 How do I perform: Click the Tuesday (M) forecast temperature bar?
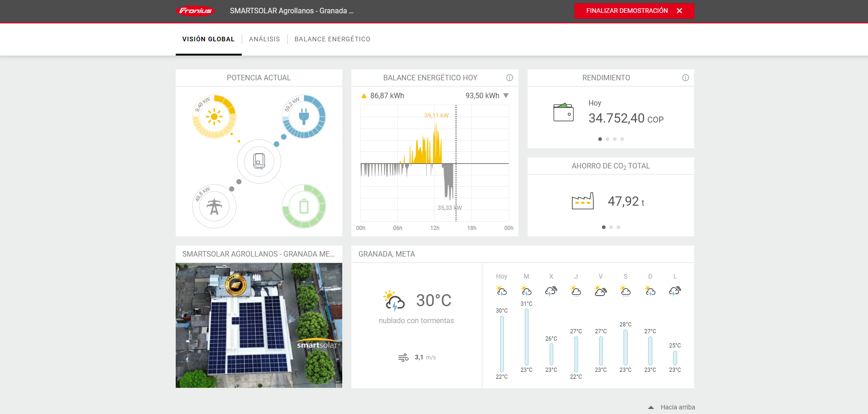click(x=526, y=336)
